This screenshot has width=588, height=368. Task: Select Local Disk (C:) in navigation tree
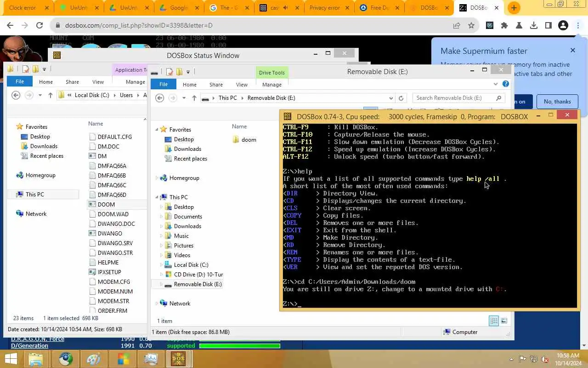[191, 265]
